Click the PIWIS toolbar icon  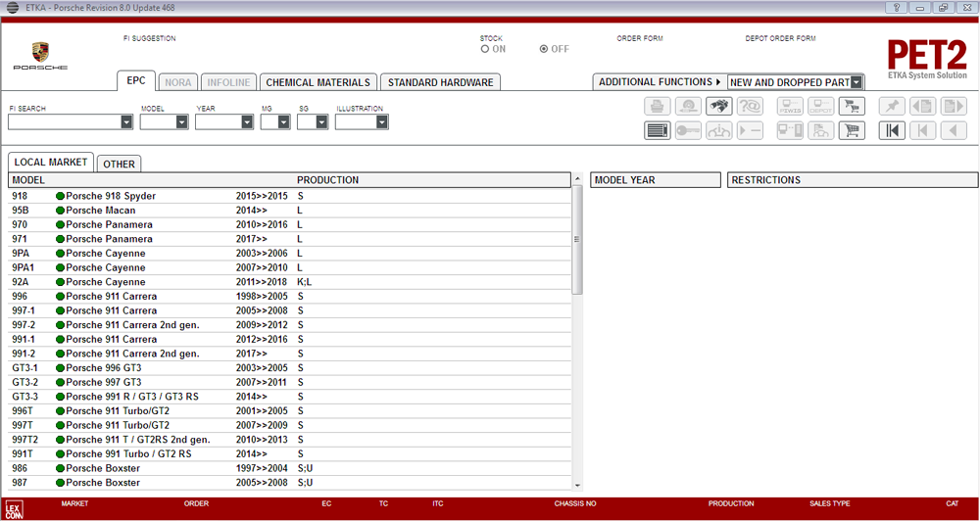coord(790,106)
